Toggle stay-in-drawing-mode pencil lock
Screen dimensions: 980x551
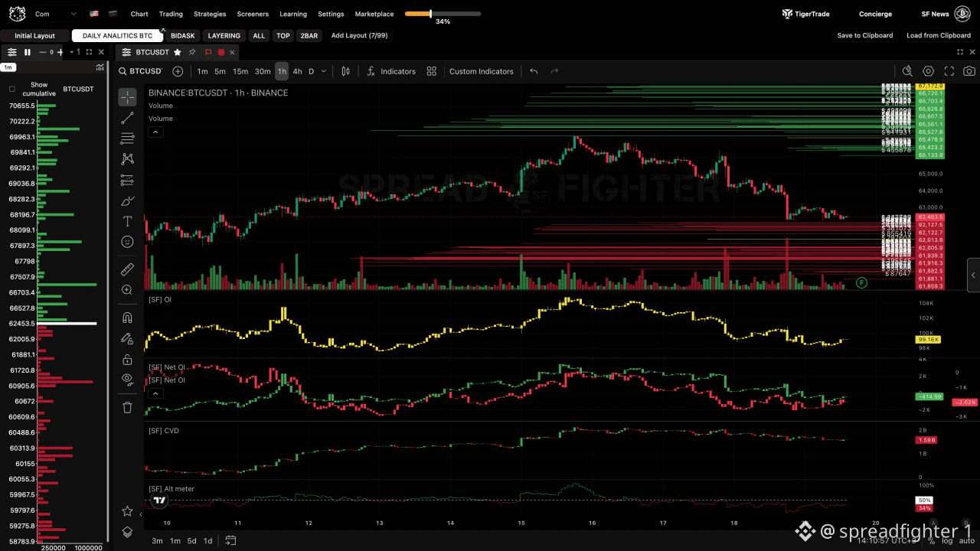127,338
